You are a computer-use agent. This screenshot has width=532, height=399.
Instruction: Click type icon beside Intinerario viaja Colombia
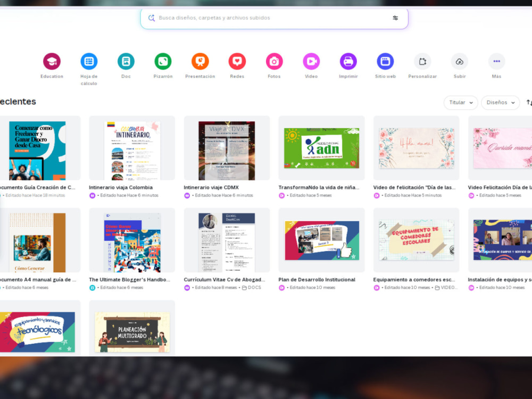pyautogui.click(x=92, y=195)
